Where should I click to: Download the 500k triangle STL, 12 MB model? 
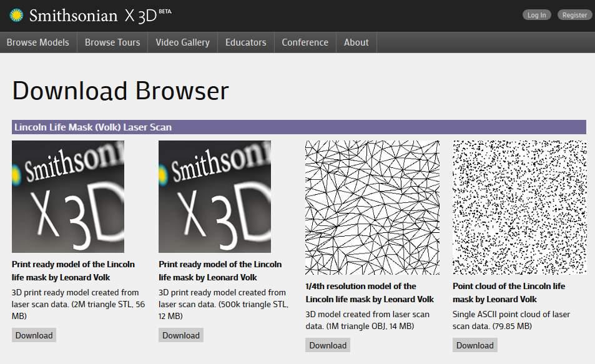tap(181, 335)
